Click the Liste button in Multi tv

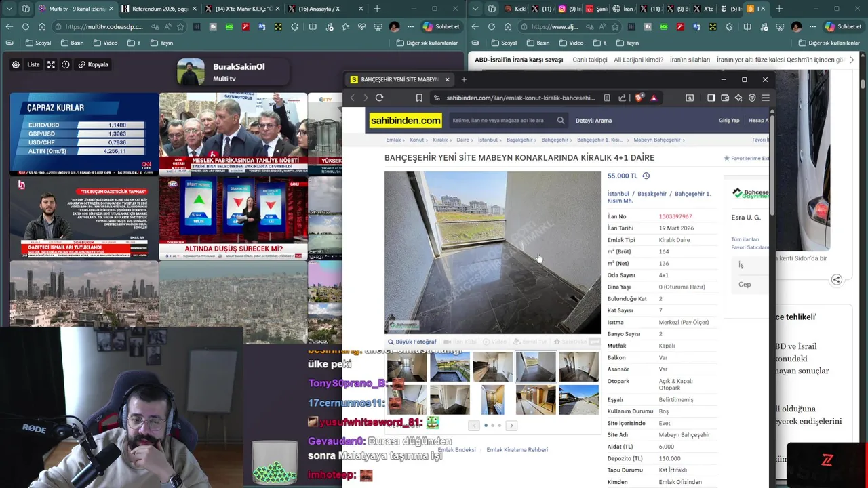pyautogui.click(x=33, y=64)
